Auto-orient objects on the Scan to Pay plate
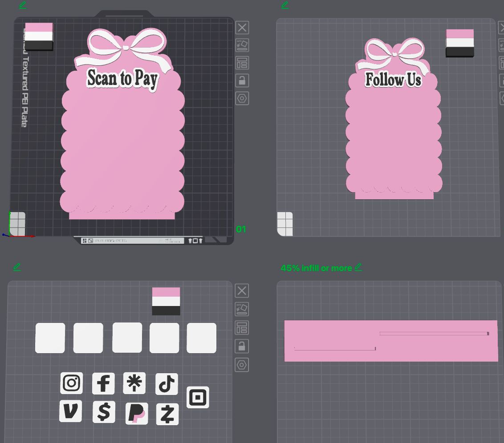The width and height of the screenshot is (504, 443). (242, 45)
